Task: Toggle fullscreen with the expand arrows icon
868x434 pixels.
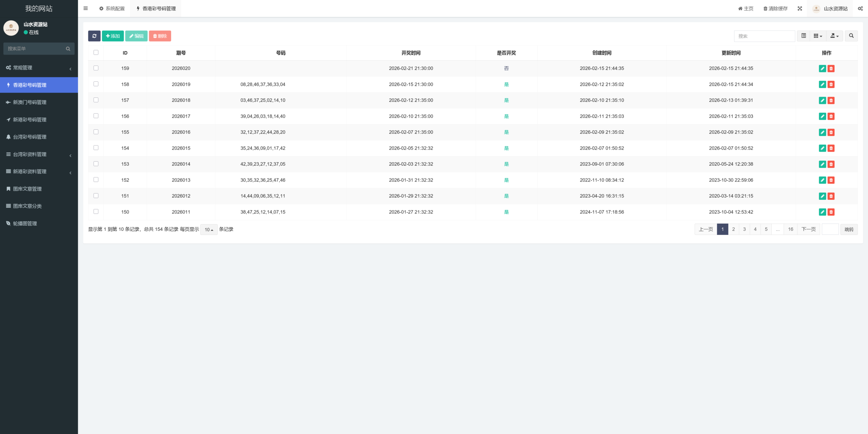Action: pyautogui.click(x=800, y=8)
